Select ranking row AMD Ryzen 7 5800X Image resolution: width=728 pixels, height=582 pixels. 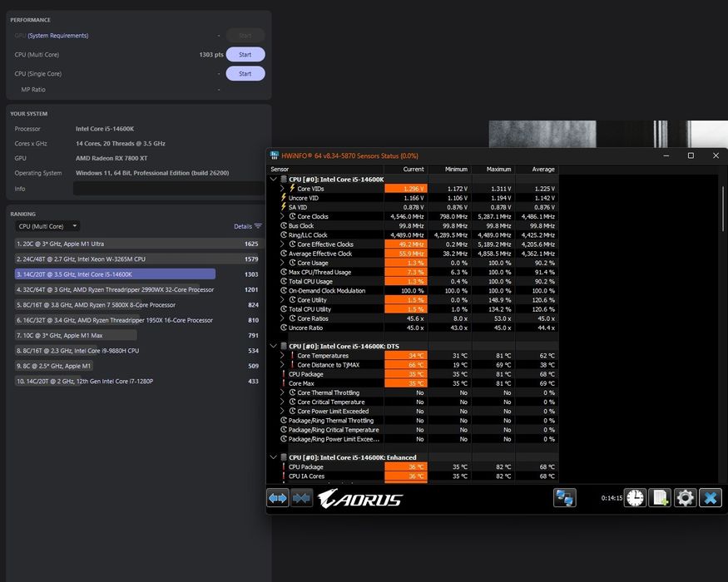(137, 305)
